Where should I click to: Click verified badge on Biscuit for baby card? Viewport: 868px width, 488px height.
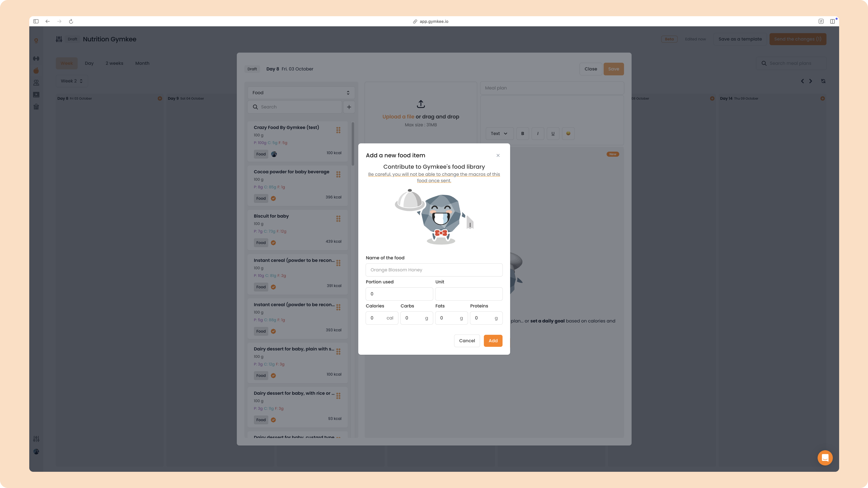[x=273, y=243]
